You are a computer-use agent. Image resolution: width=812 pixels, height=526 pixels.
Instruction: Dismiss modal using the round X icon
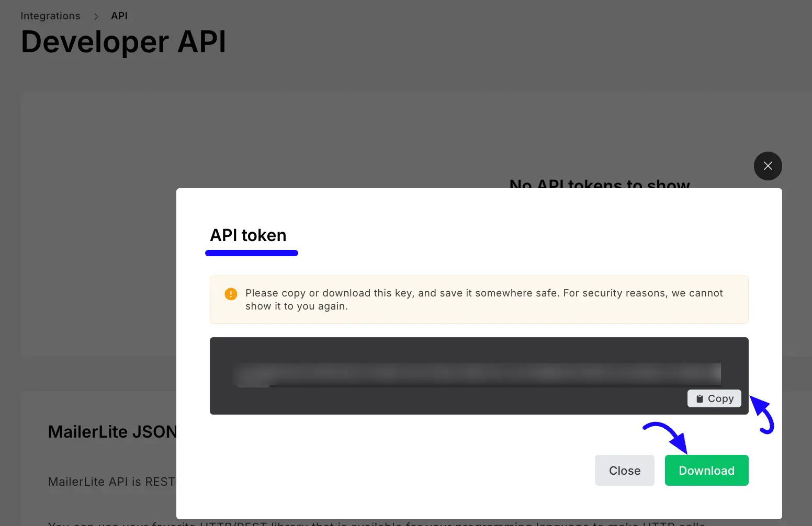[x=768, y=166]
